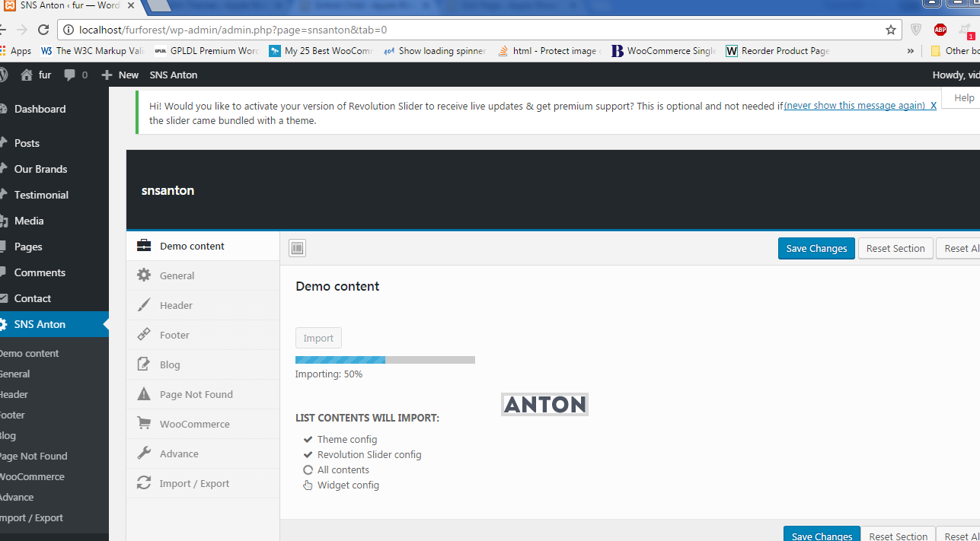Click the Page Not Found warning icon
The height and width of the screenshot is (541, 980).
point(144,394)
